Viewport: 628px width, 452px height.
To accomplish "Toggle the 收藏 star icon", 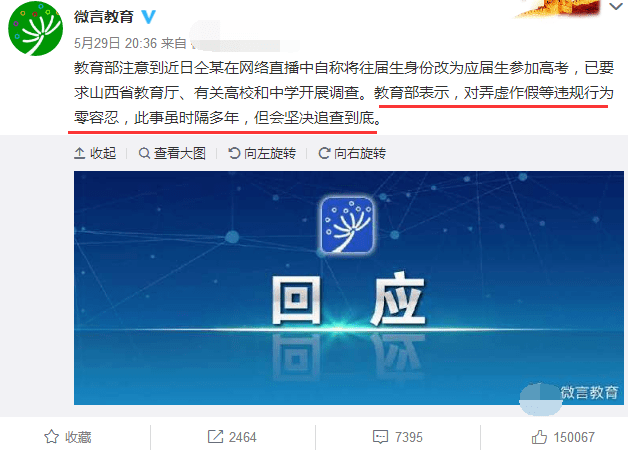I will [51, 437].
